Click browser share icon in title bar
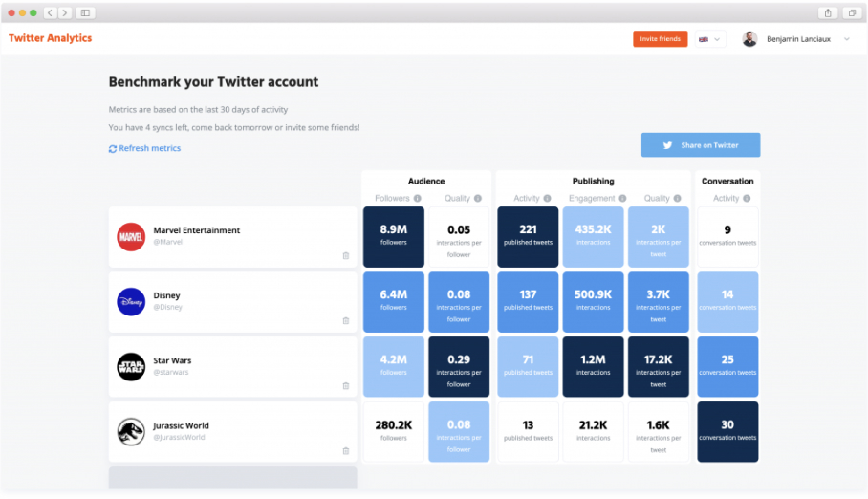The width and height of the screenshot is (868, 499). (828, 12)
